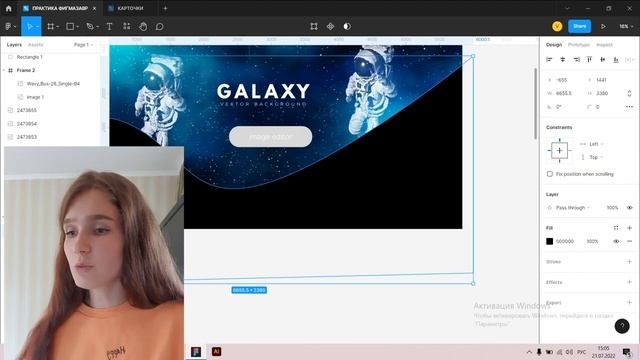
Task: Open the Move tool options arrow
Action: [x=37, y=27]
